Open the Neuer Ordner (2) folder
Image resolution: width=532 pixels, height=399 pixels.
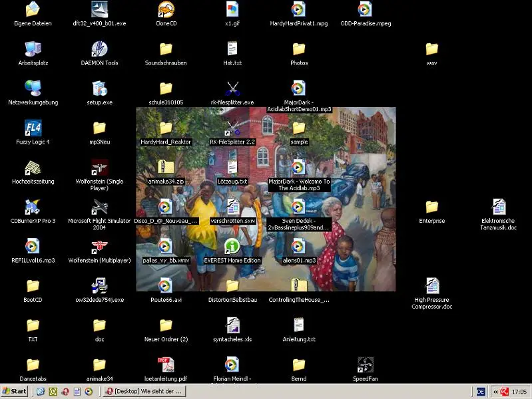point(166,325)
